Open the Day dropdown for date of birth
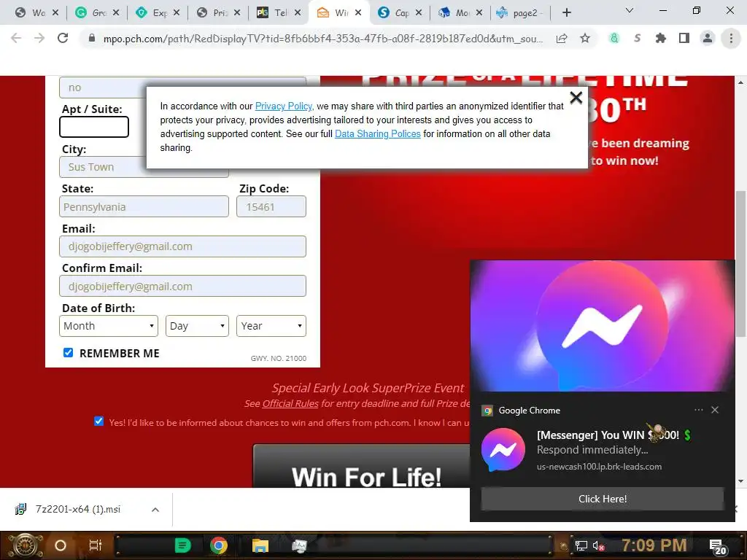747x560 pixels. 197,326
